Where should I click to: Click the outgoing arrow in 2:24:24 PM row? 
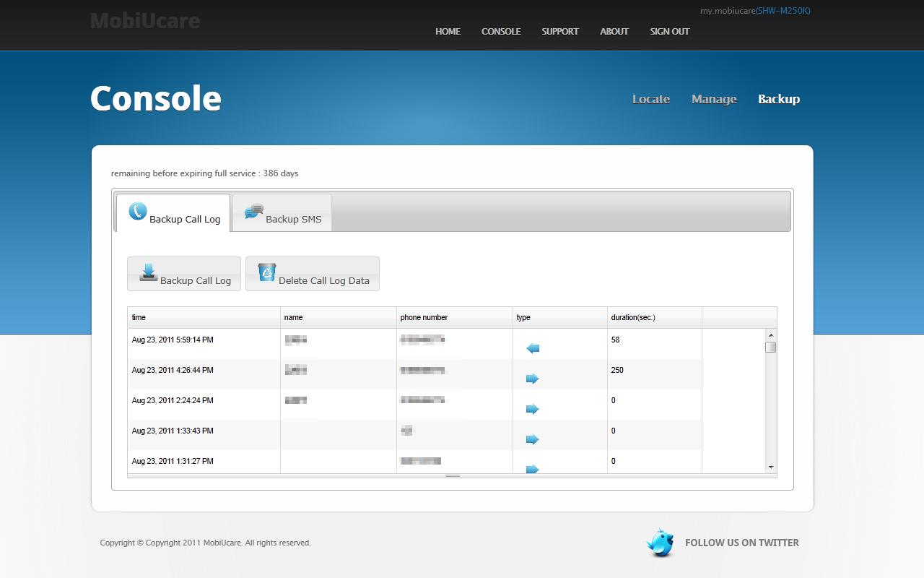[533, 409]
